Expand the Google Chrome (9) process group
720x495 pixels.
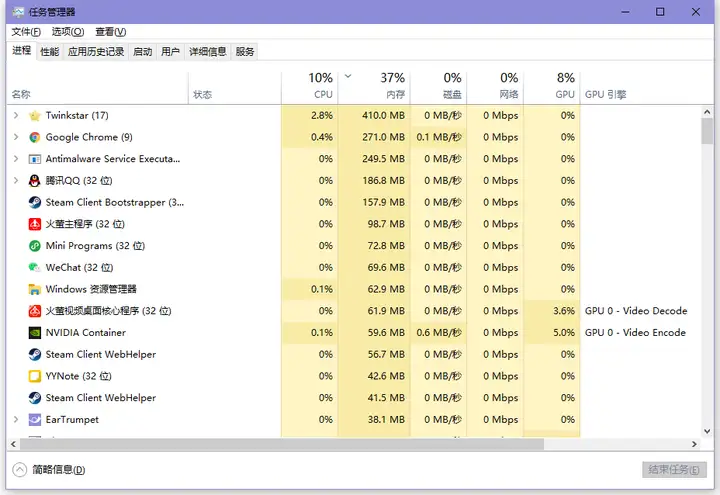[x=16, y=137]
